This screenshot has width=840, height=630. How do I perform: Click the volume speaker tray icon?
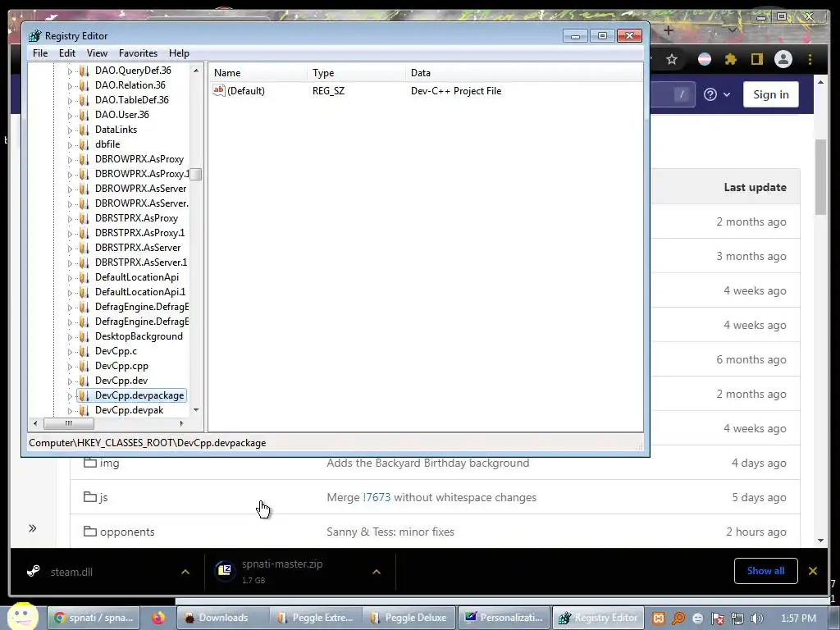(x=756, y=619)
